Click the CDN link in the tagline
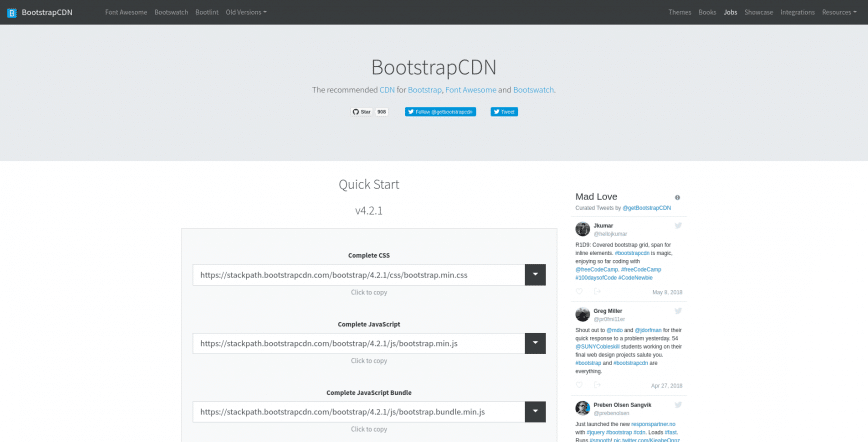The image size is (868, 442). 387,90
